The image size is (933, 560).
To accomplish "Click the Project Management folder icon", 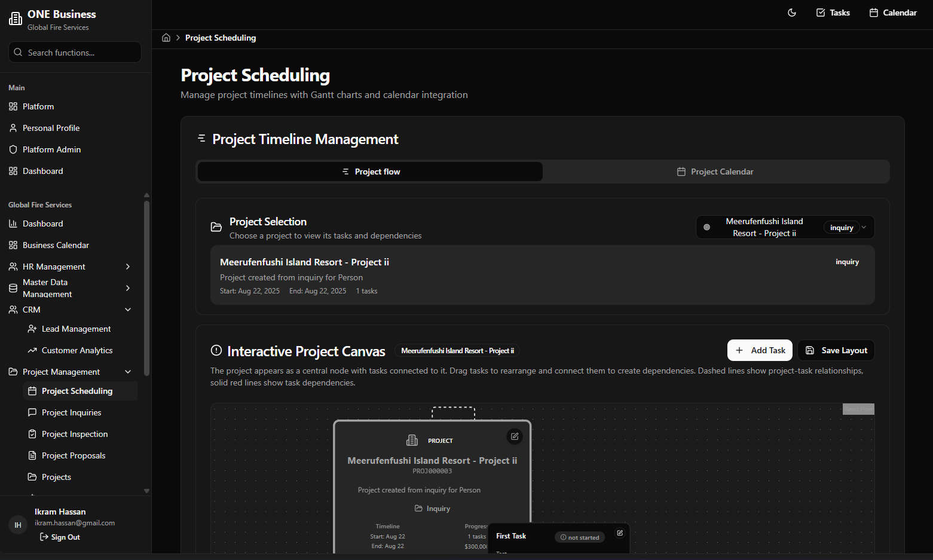I will pos(13,372).
